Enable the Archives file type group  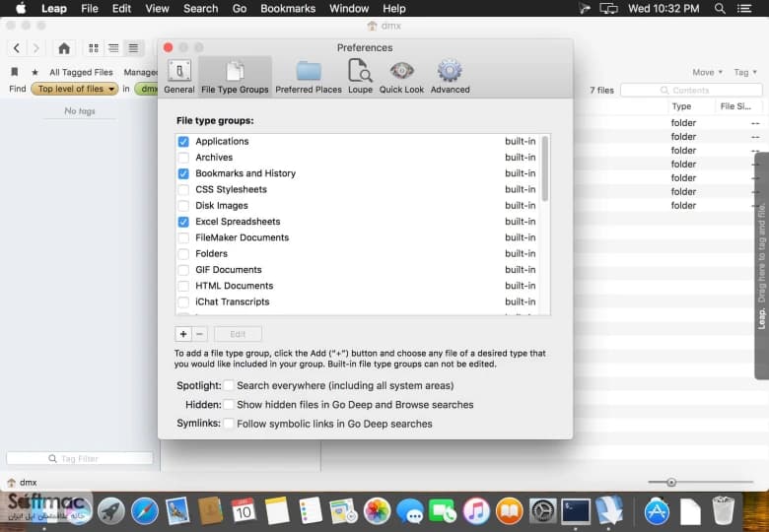(183, 158)
